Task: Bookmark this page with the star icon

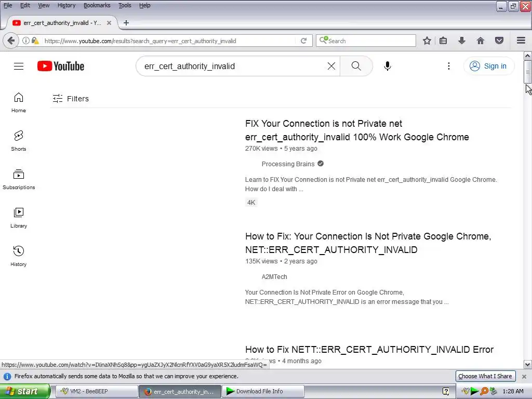Action: (x=427, y=41)
